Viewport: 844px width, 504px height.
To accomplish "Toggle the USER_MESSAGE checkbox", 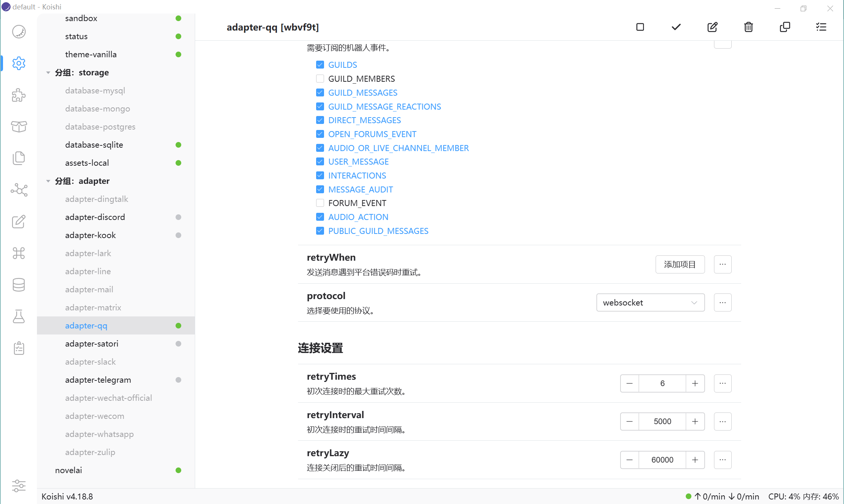I will tap(320, 162).
